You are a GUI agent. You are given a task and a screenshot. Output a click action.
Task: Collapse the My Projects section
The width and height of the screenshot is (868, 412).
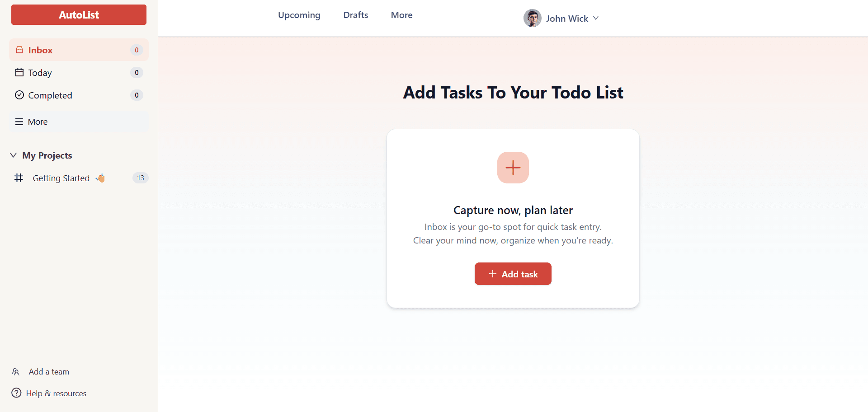tap(13, 155)
